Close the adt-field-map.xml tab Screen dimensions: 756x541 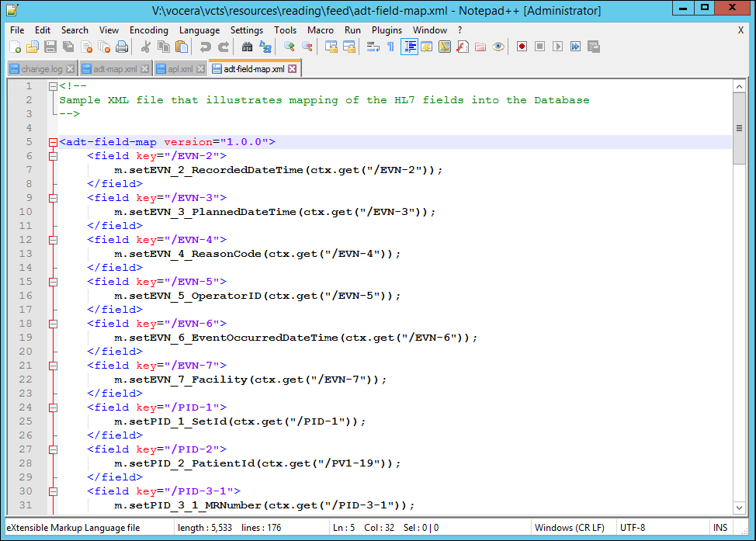coord(293,69)
